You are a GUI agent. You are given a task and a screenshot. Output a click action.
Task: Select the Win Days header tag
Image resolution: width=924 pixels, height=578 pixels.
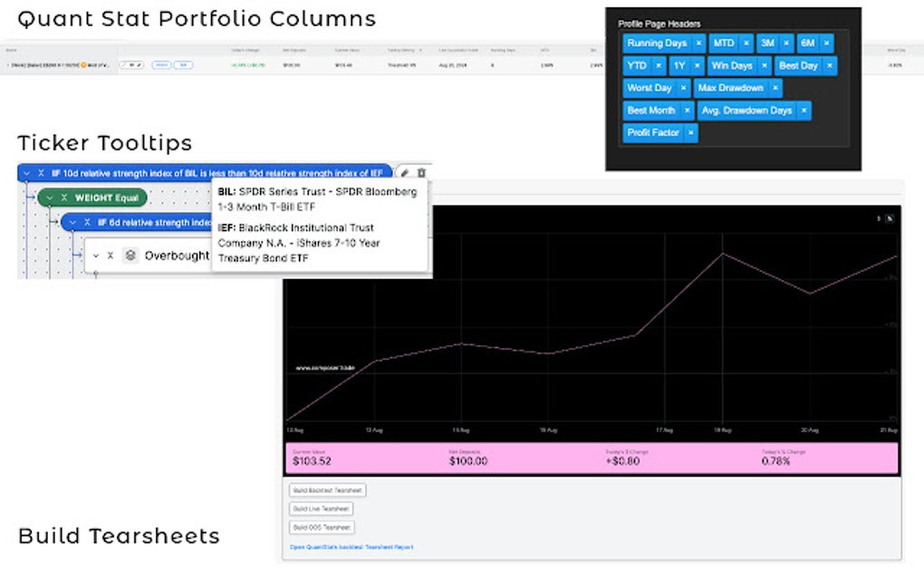pos(732,66)
